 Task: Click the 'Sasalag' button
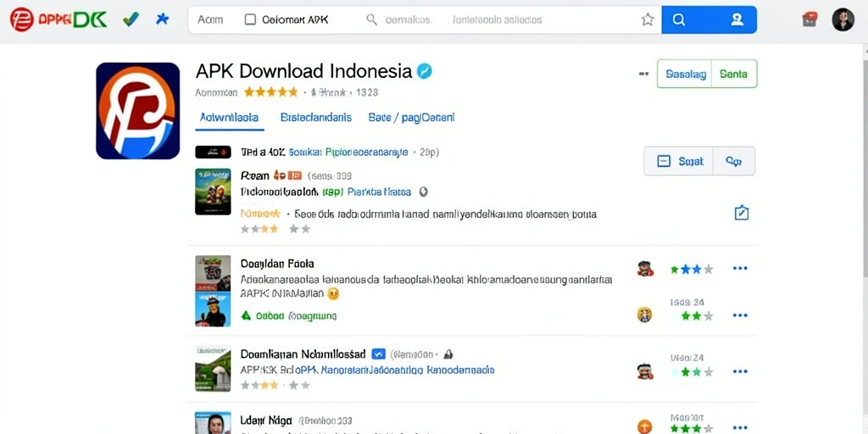(685, 74)
